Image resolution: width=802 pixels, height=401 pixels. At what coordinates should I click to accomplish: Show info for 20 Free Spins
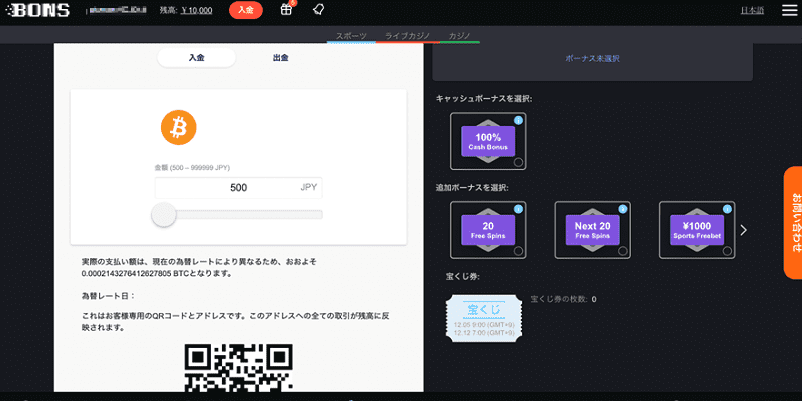coord(518,209)
